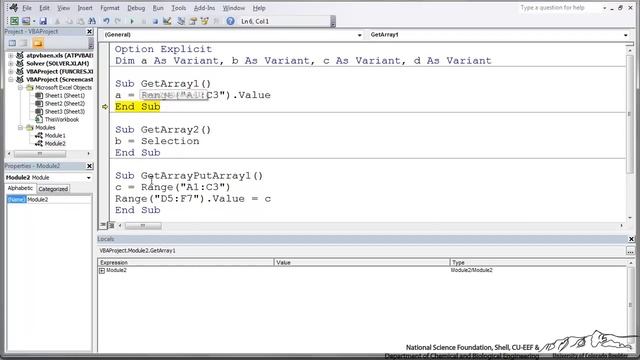
Task: Open the GetArray1 procedure dropdown
Action: tap(625, 35)
